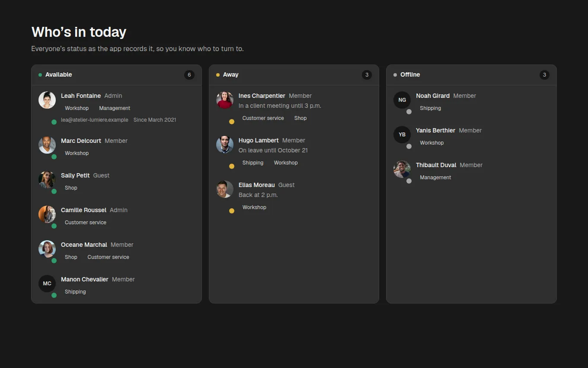Click the Customer service tag under Oceane Marchal
Image resolution: width=588 pixels, height=368 pixels.
(108, 257)
